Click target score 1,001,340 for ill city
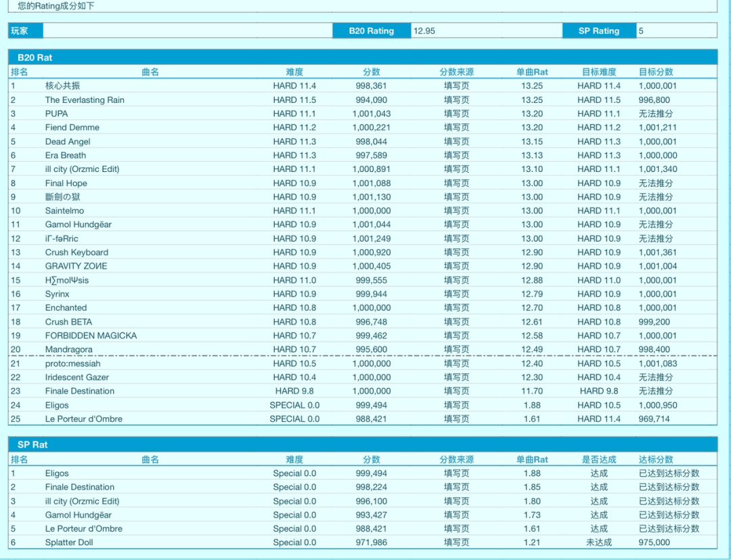731x560 pixels. coord(658,169)
